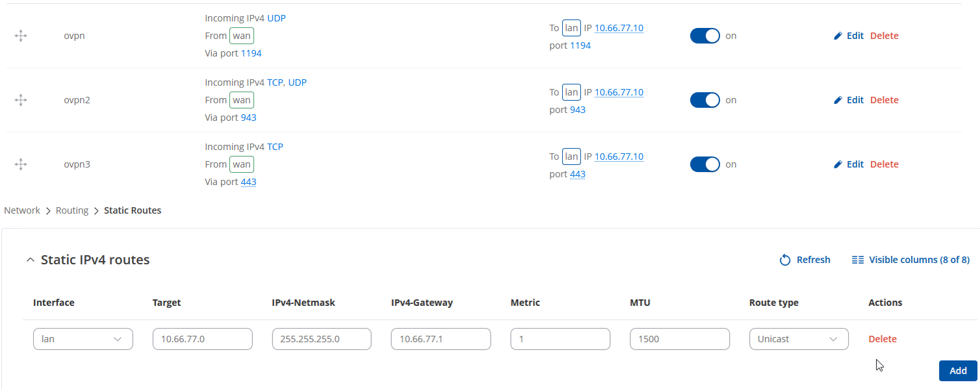Open the Visible columns list icon
The image size is (980, 389).
pyautogui.click(x=858, y=260)
